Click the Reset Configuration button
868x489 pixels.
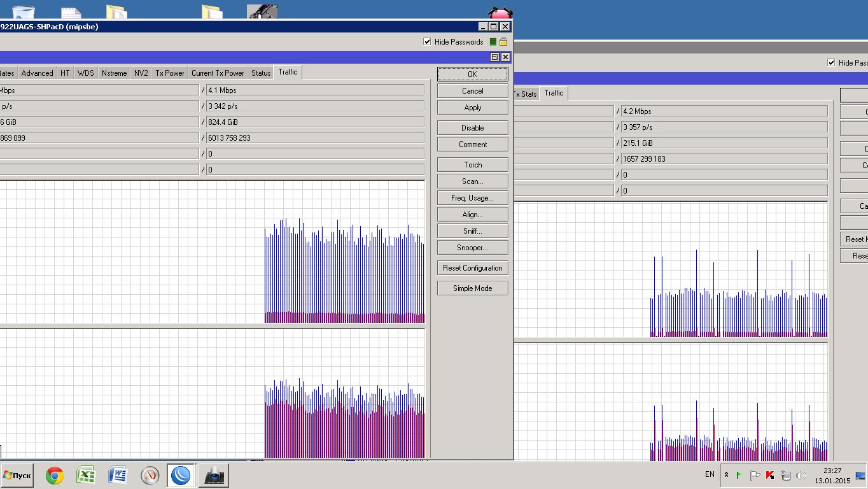click(472, 268)
